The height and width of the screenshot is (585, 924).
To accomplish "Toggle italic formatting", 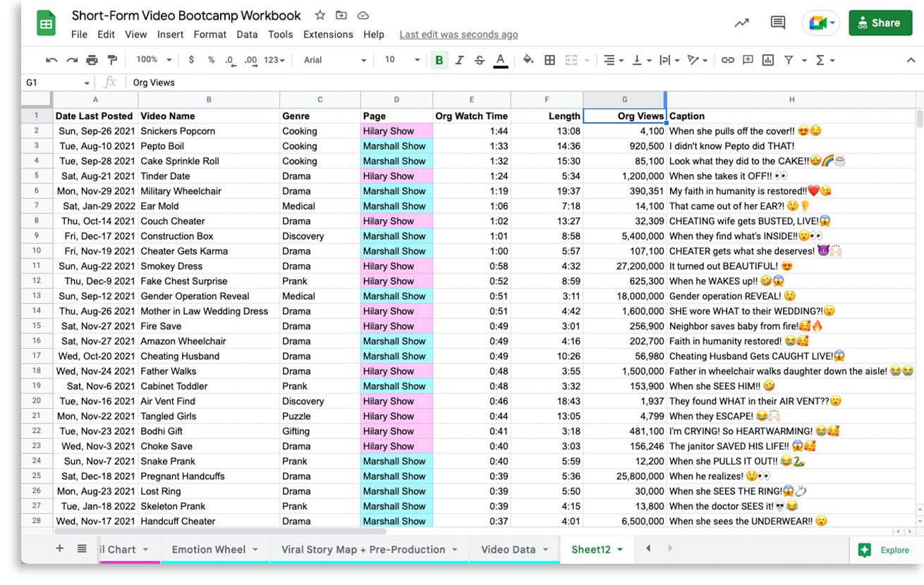I will 459,61.
